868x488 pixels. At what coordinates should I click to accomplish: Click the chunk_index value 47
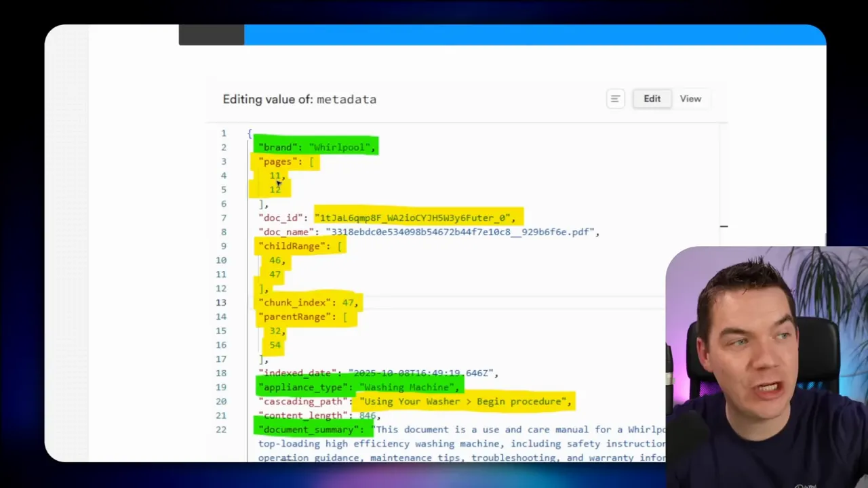click(348, 302)
